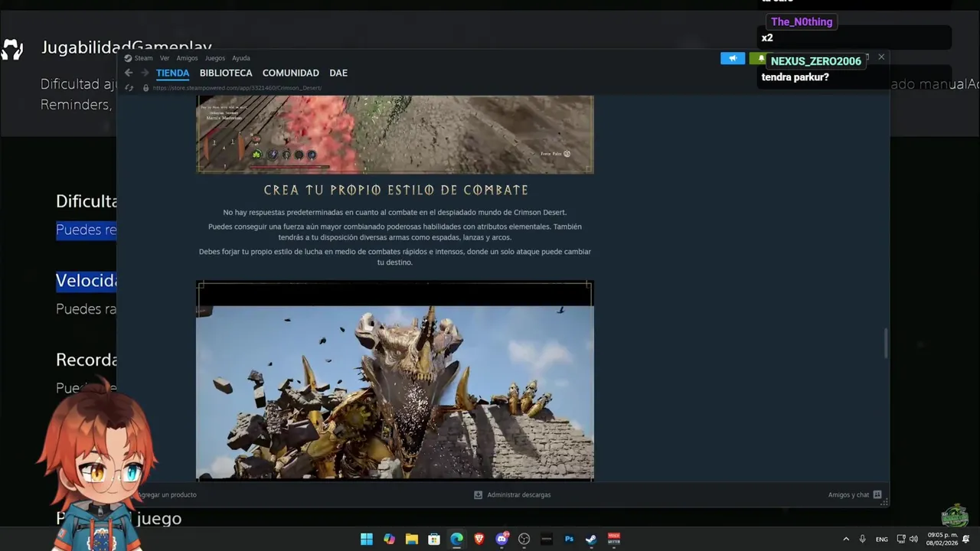Open Voicemeeter from the taskbar

614,539
